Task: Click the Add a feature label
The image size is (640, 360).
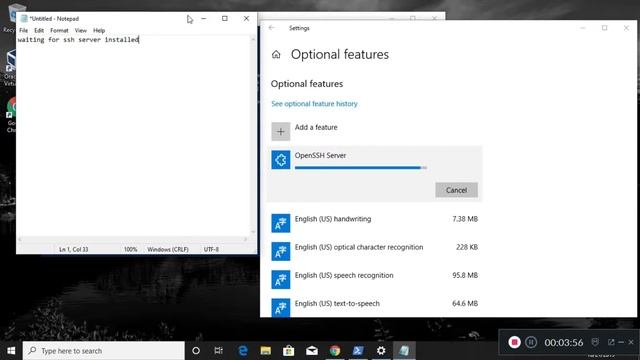Action: [316, 127]
